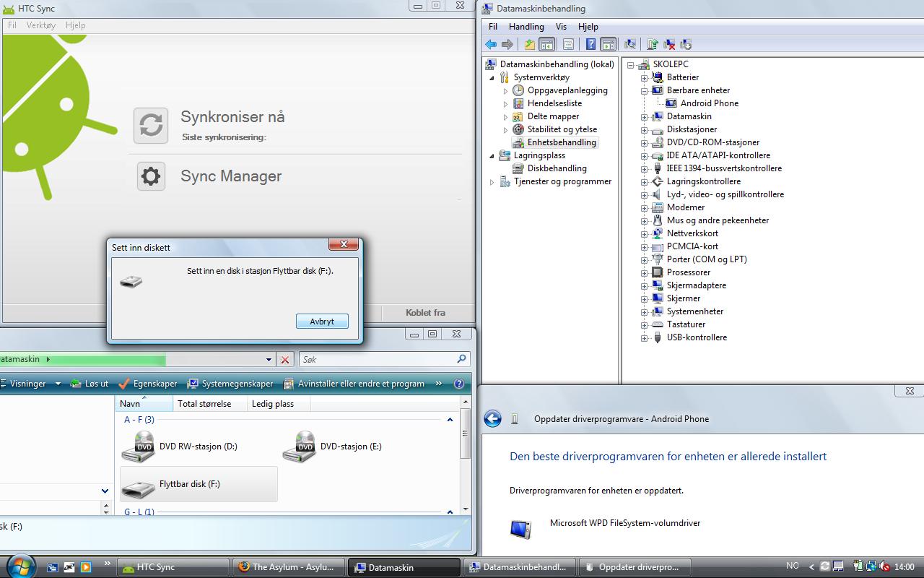The image size is (924, 578).
Task: Select Stabilitet og ytelse item
Action: 562,129
